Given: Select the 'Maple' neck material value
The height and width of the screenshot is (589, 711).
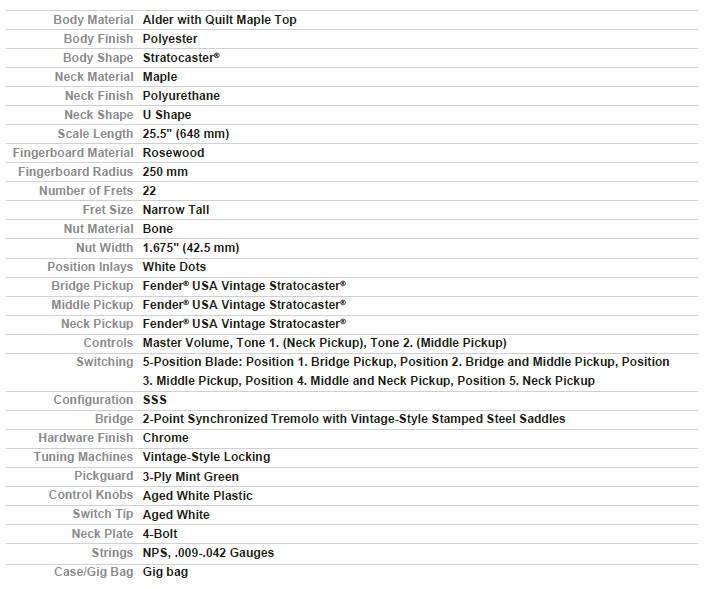Looking at the screenshot, I should pyautogui.click(x=160, y=77).
